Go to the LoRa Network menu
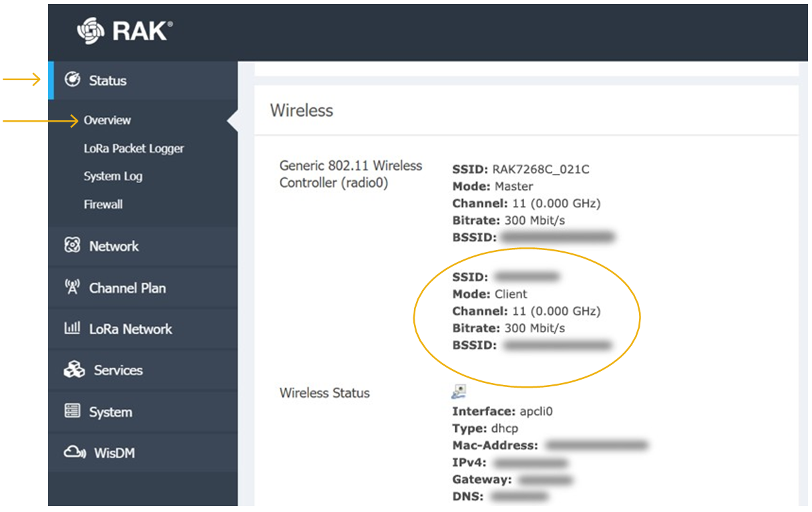812x512 pixels. tap(143, 329)
